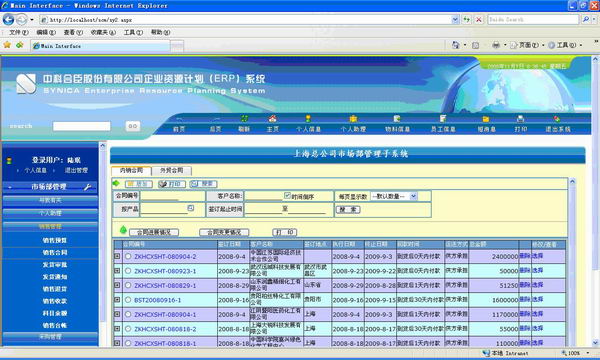Click IE toolbar print icon
Image resolution: width=600 pixels, height=360 pixels.
[x=496, y=45]
